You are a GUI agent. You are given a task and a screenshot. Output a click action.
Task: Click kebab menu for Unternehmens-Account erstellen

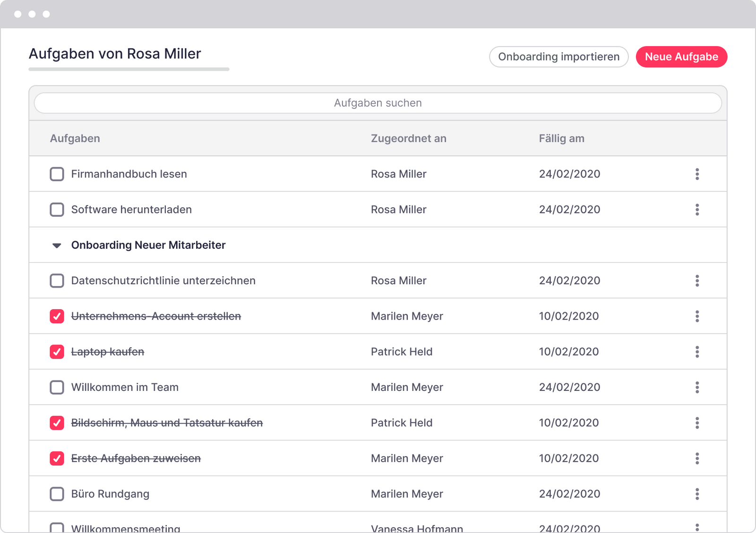pos(697,316)
